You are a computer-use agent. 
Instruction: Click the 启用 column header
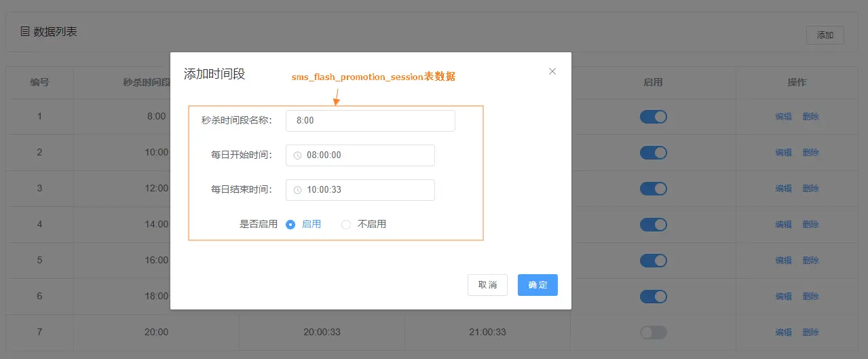tap(653, 82)
